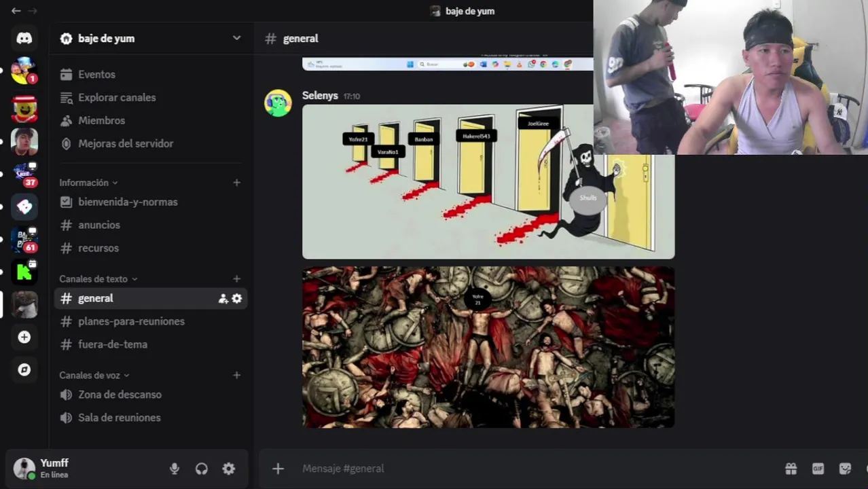The image size is (868, 489).
Task: Click general channel header title
Action: 300,39
